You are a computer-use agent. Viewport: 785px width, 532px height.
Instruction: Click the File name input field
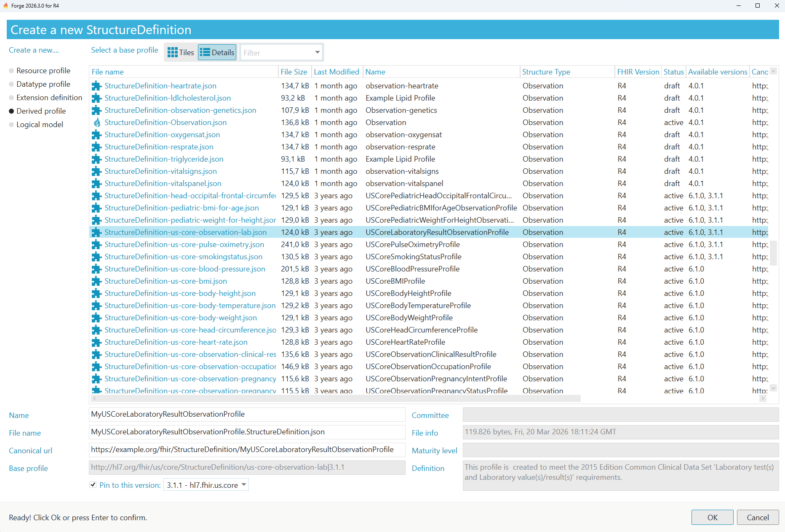point(247,432)
